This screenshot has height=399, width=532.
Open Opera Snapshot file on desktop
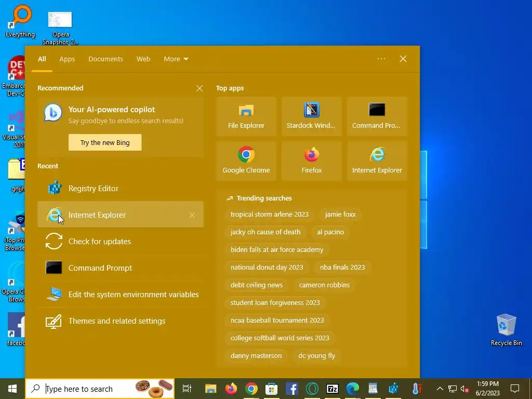pos(60,28)
